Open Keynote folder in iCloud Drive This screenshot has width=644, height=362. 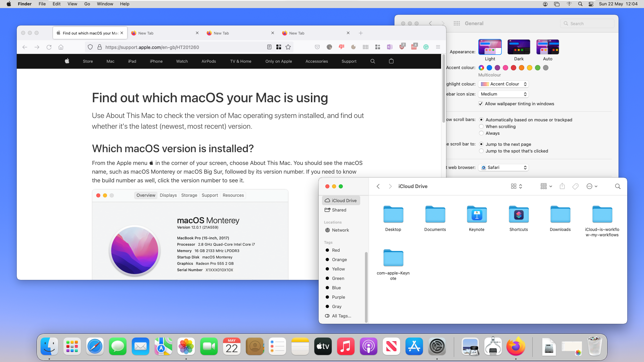click(477, 215)
